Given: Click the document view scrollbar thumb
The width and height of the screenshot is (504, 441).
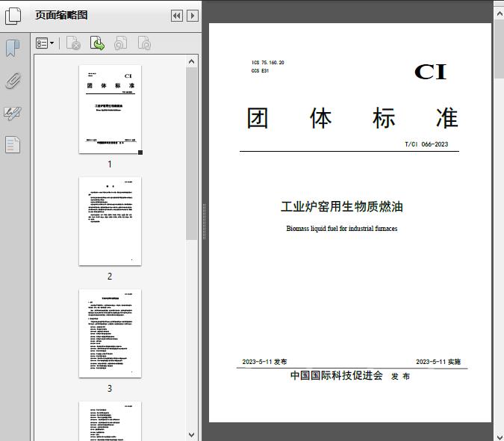Looking at the screenshot, I should point(500,49).
